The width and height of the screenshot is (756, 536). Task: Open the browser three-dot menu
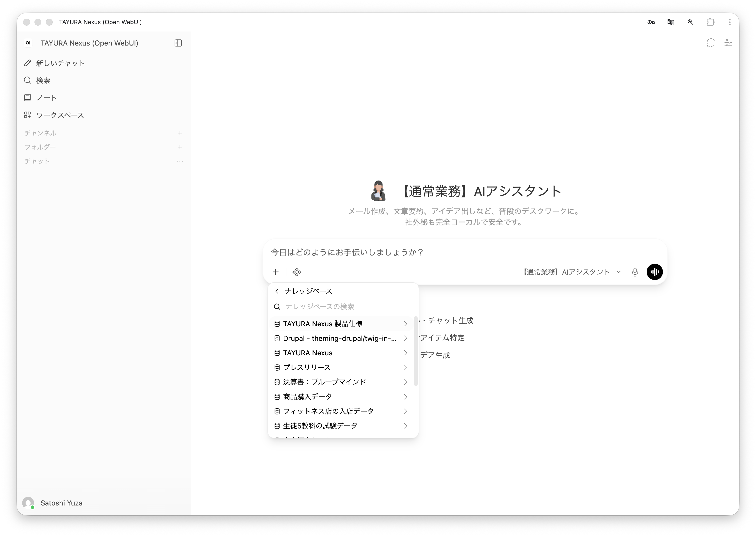coord(730,22)
